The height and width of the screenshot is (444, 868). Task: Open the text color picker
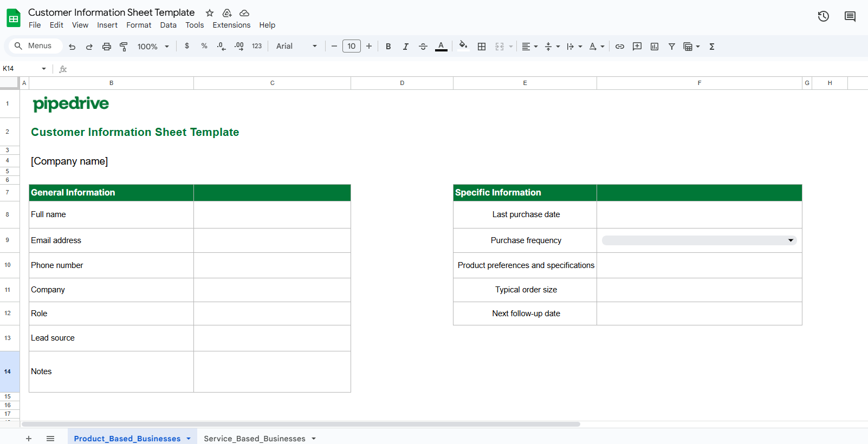(x=441, y=47)
